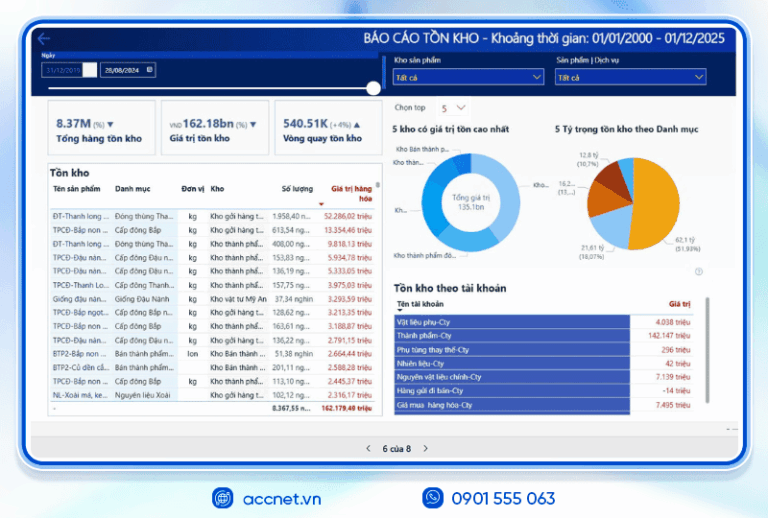Open the calendar picker on end date
Image resolution: width=768 pixels, height=518 pixels.
(x=150, y=70)
